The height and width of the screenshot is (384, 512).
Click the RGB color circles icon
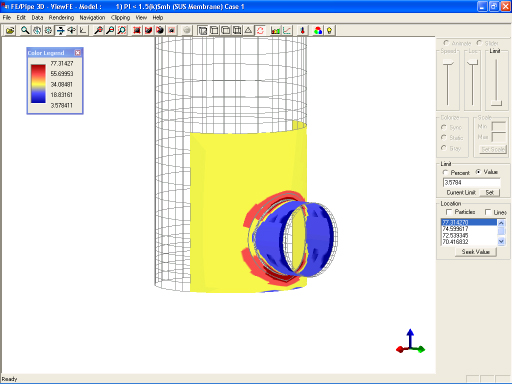pos(318,31)
